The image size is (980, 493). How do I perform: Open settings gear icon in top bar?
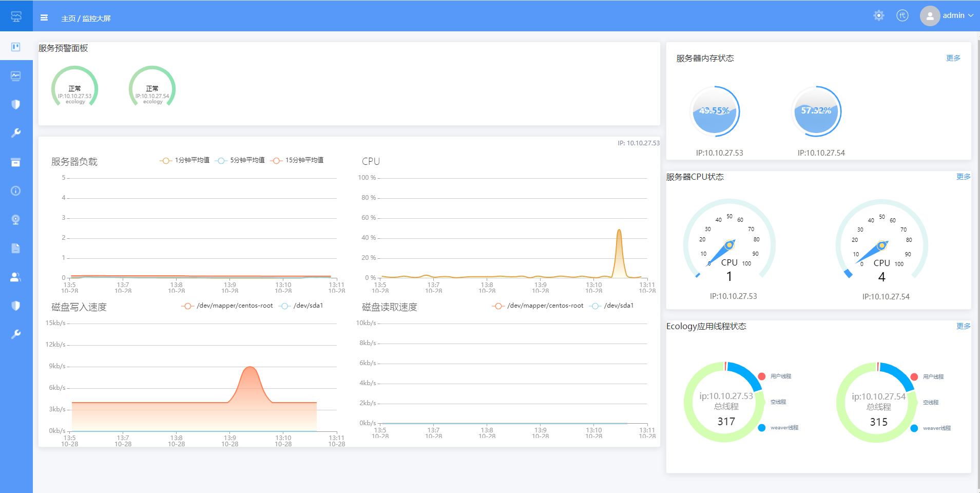coord(879,15)
